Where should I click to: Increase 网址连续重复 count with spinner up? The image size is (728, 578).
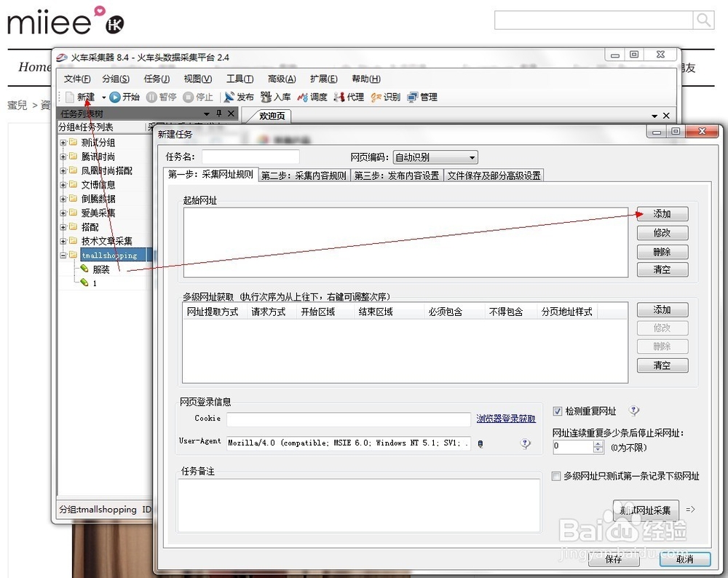(x=598, y=444)
